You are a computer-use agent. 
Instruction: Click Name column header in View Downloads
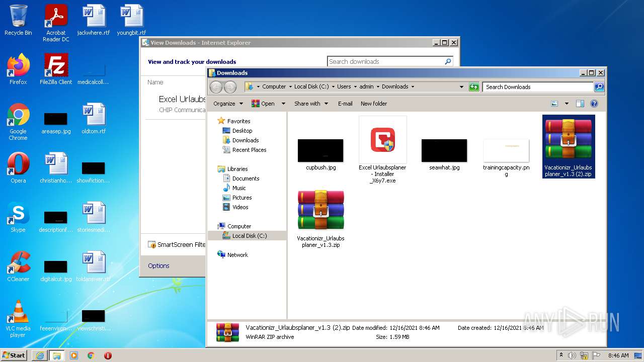155,82
